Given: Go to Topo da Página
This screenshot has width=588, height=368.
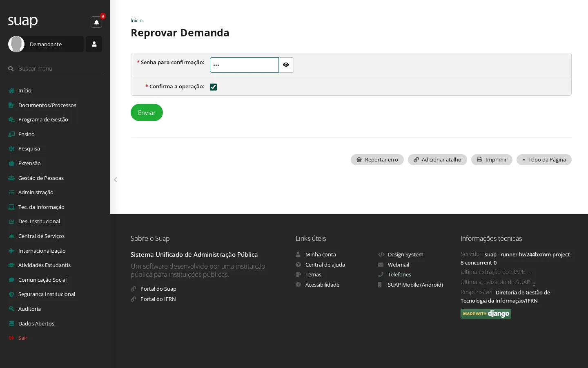Looking at the screenshot, I should click(544, 159).
